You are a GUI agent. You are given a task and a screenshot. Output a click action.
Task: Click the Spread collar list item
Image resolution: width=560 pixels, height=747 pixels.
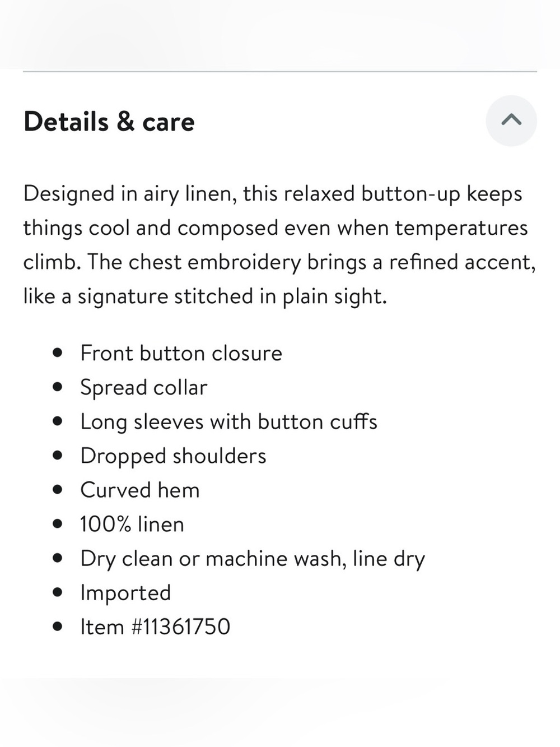click(143, 388)
